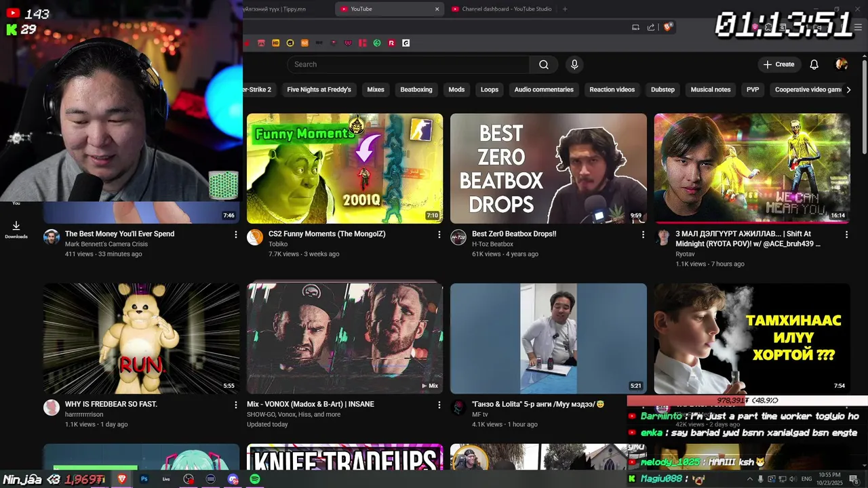Focus the YouTube search field
The image size is (868, 488).
408,64
